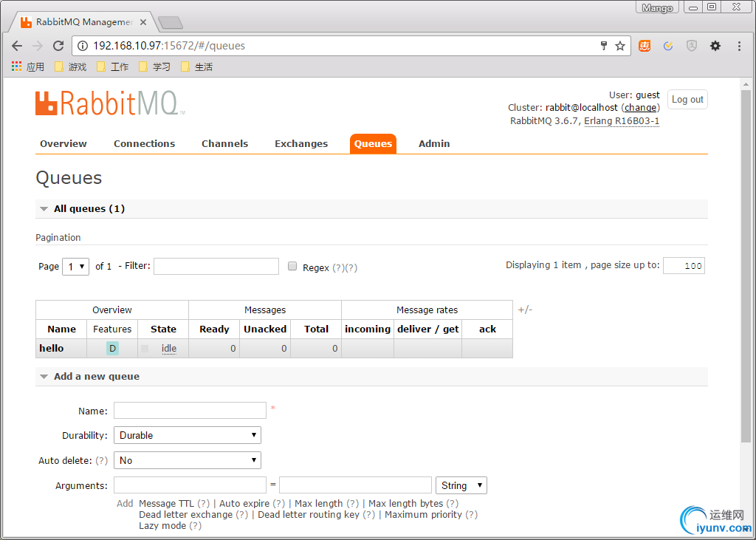Open the 游戏 bookmarks folder
This screenshot has height=540, width=756.
[x=70, y=66]
